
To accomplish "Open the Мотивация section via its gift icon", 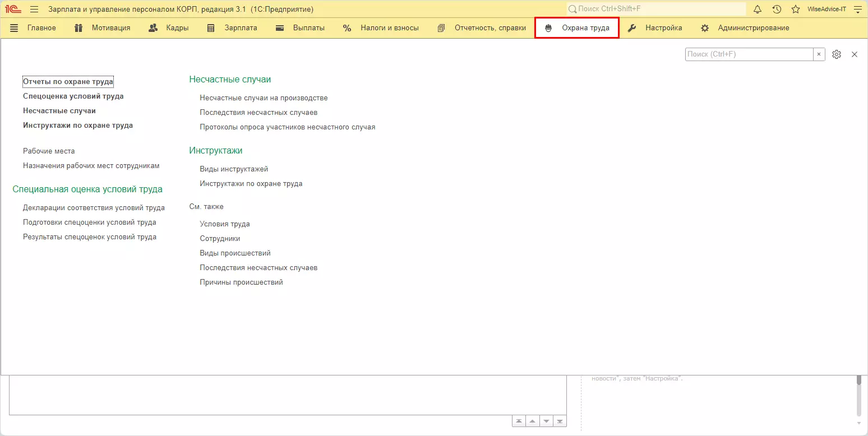I will point(79,28).
